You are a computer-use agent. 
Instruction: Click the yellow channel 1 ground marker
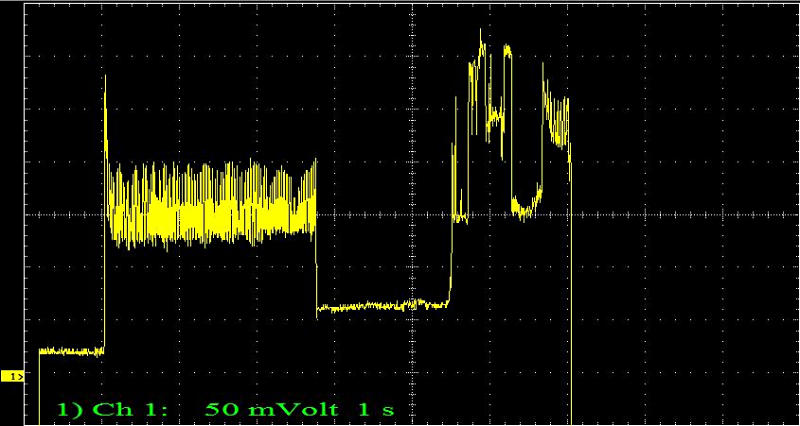15,376
